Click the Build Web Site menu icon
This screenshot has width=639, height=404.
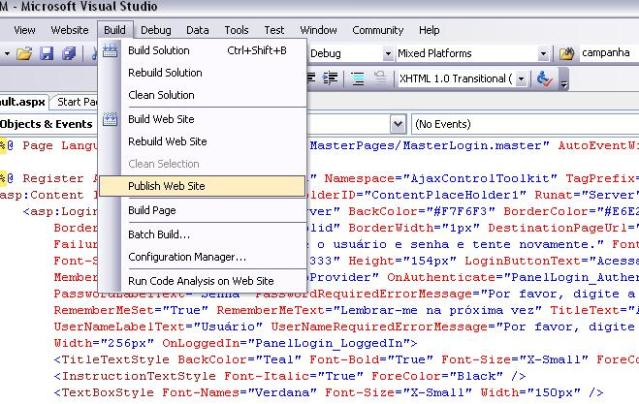(111, 119)
